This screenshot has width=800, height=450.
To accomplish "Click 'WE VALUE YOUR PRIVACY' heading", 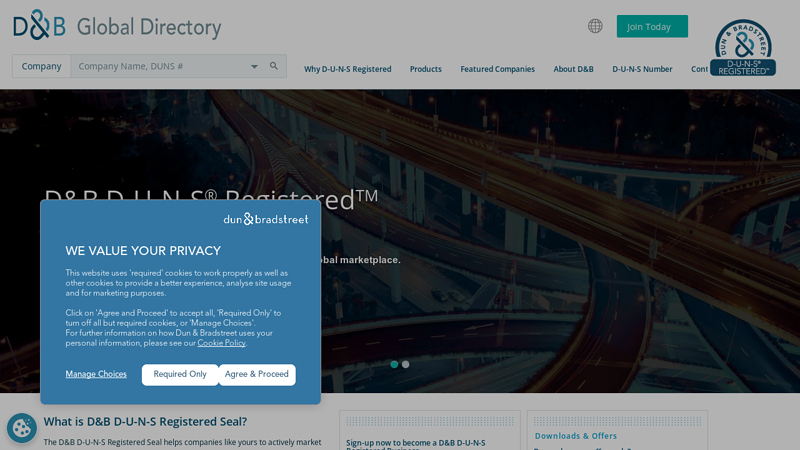I will point(143,251).
